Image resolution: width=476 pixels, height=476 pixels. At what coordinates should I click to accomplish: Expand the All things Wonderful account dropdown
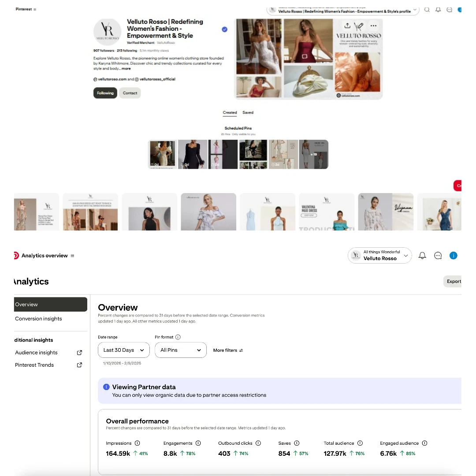[x=380, y=256]
